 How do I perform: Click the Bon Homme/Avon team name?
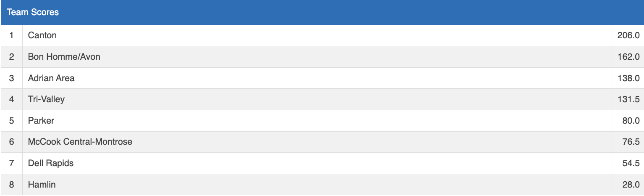pos(64,56)
